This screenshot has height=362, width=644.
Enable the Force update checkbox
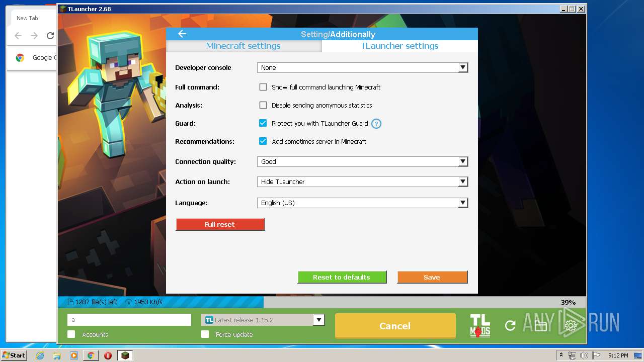point(205,334)
